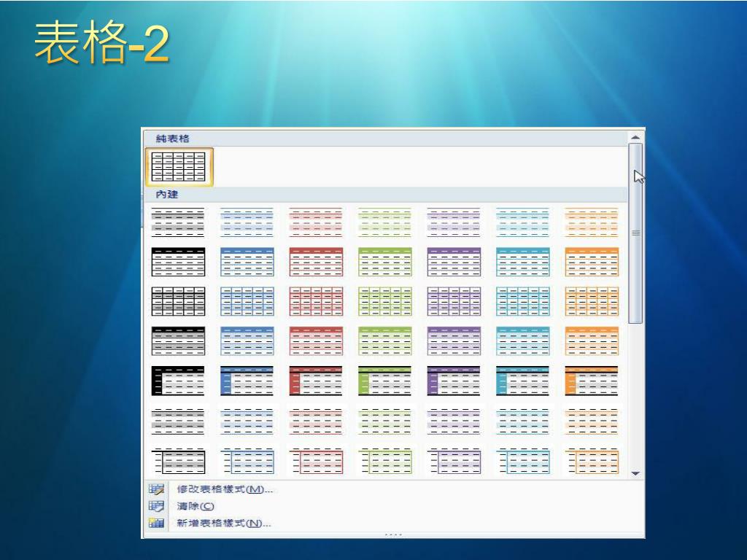Select the orange outlined style in bottom row
This screenshot has width=747, height=560.
(592, 461)
